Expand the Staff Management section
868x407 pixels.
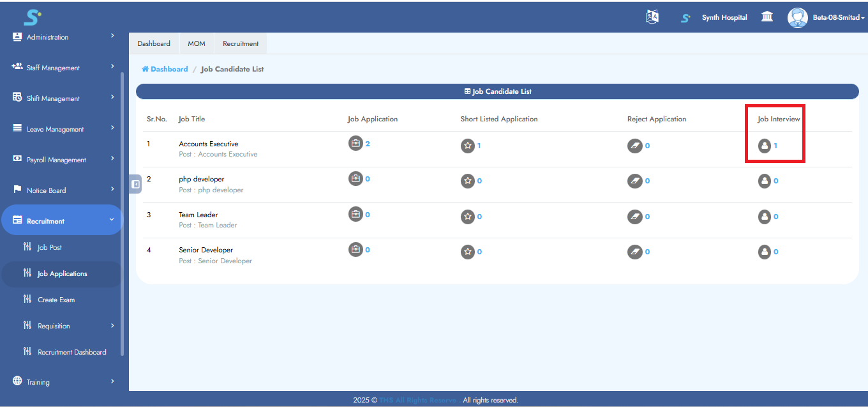coord(62,67)
